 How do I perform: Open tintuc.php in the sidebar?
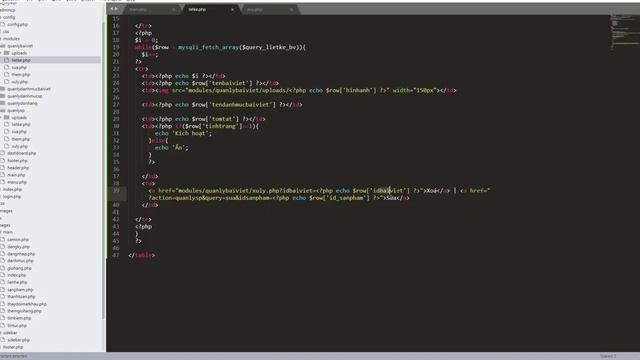coord(17,326)
